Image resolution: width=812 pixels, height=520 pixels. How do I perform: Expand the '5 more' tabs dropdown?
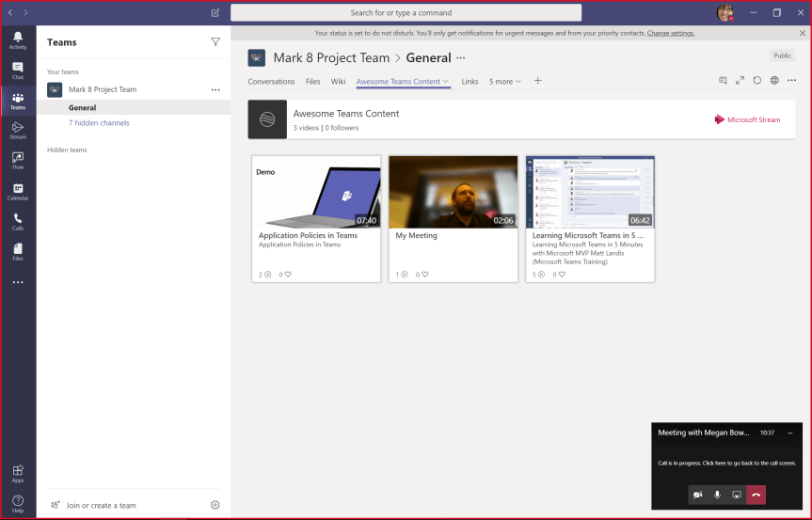coord(505,82)
